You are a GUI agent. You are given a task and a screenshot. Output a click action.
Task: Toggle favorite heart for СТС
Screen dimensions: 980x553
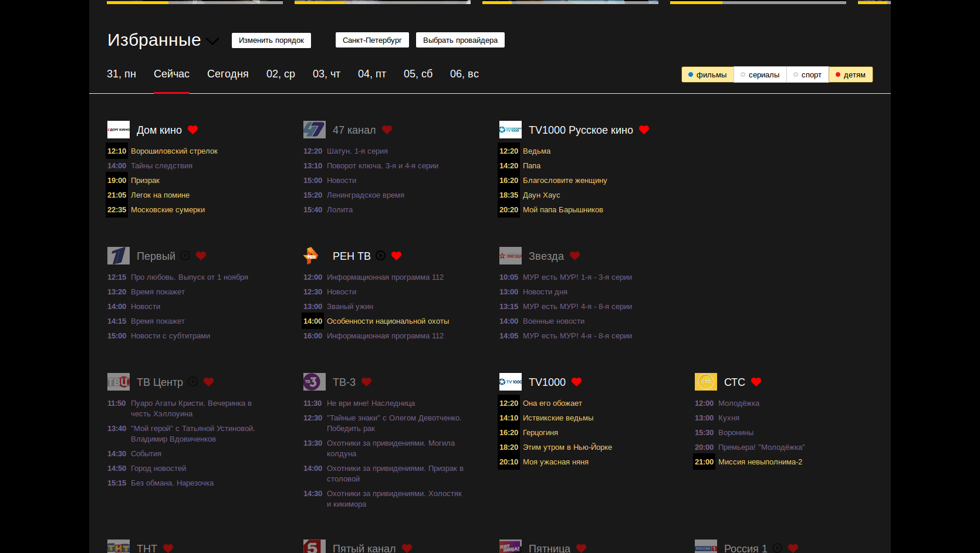pos(756,382)
